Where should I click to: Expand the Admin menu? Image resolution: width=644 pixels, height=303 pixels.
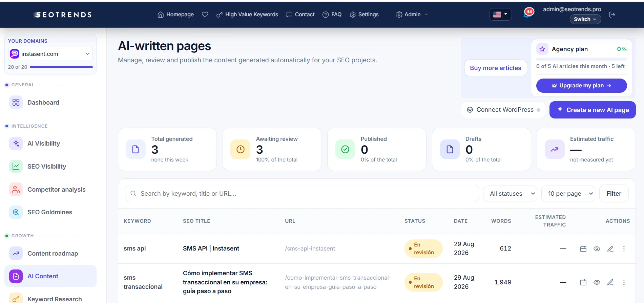[412, 15]
